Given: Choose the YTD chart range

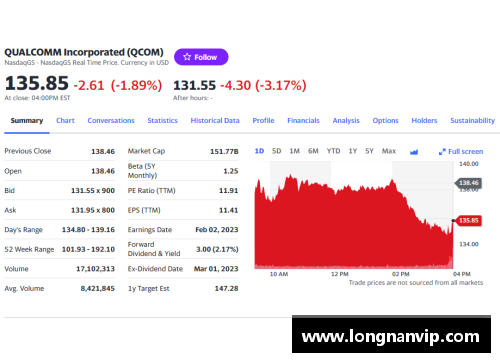Looking at the screenshot, I should coord(333,151).
